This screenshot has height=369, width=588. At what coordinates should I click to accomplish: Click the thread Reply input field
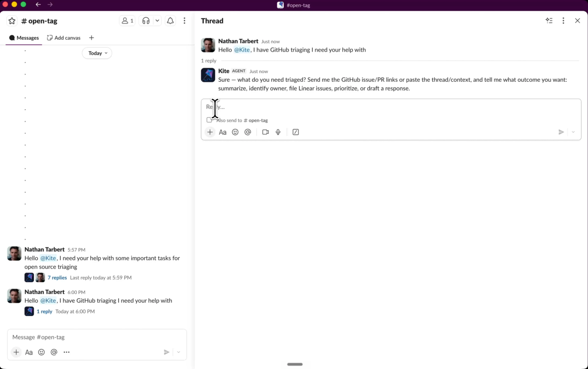391,107
